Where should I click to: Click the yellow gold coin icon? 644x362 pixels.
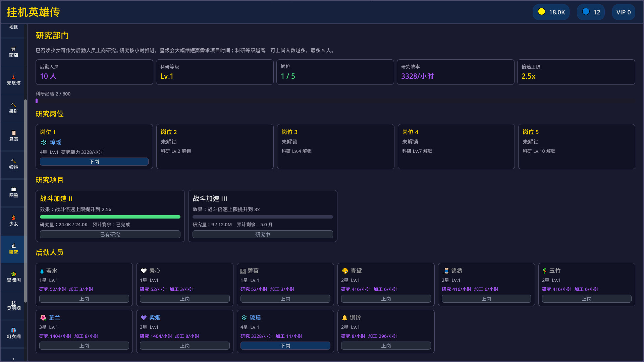tap(541, 12)
